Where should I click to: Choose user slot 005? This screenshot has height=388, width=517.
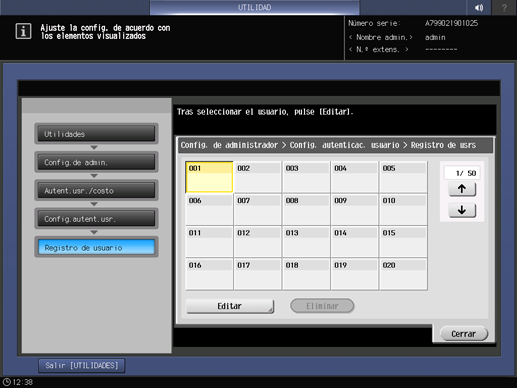click(403, 177)
